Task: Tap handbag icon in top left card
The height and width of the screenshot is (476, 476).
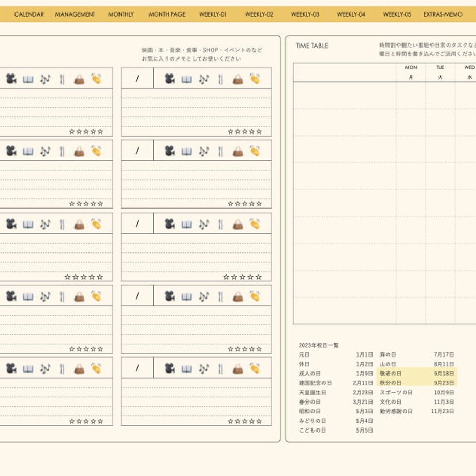Action: tap(79, 80)
